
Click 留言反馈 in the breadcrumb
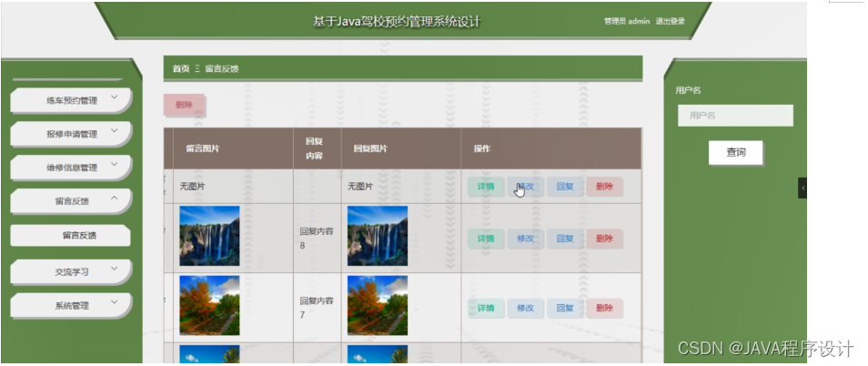(x=221, y=68)
